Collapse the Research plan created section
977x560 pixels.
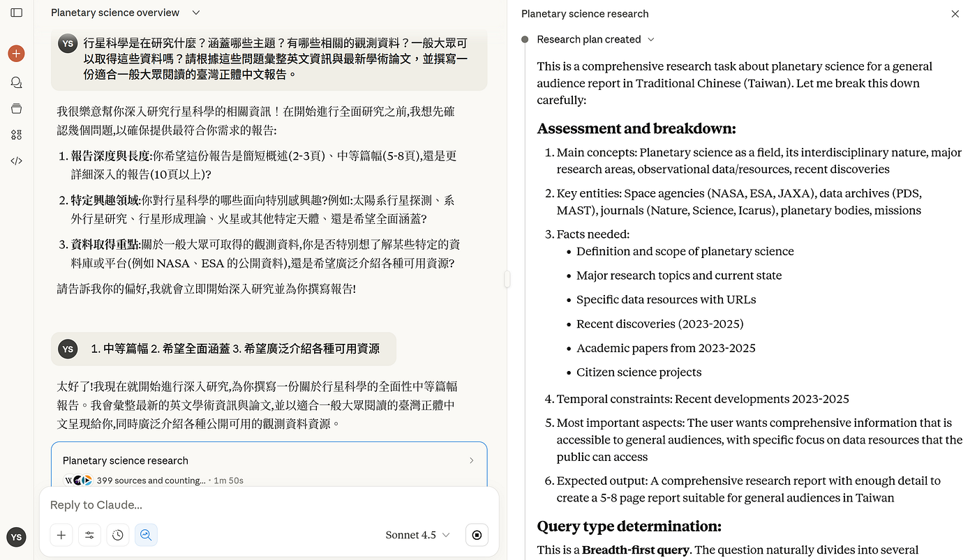(597, 40)
